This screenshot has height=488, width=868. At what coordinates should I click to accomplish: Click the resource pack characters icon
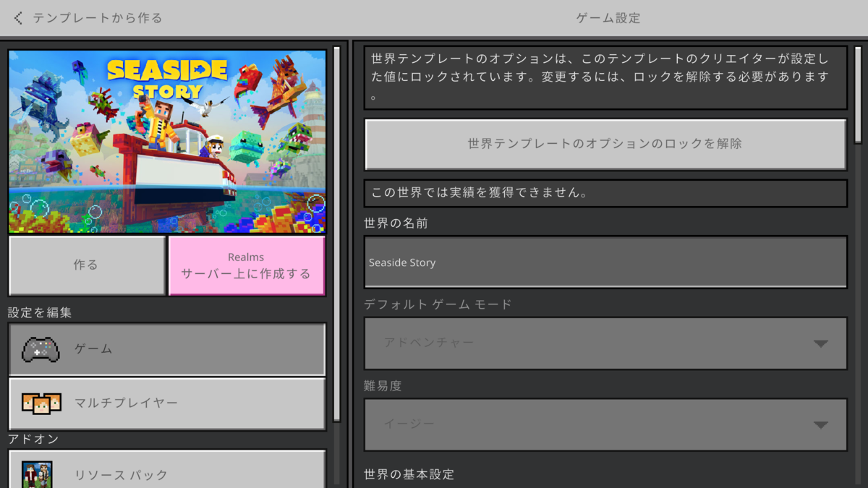click(x=37, y=474)
